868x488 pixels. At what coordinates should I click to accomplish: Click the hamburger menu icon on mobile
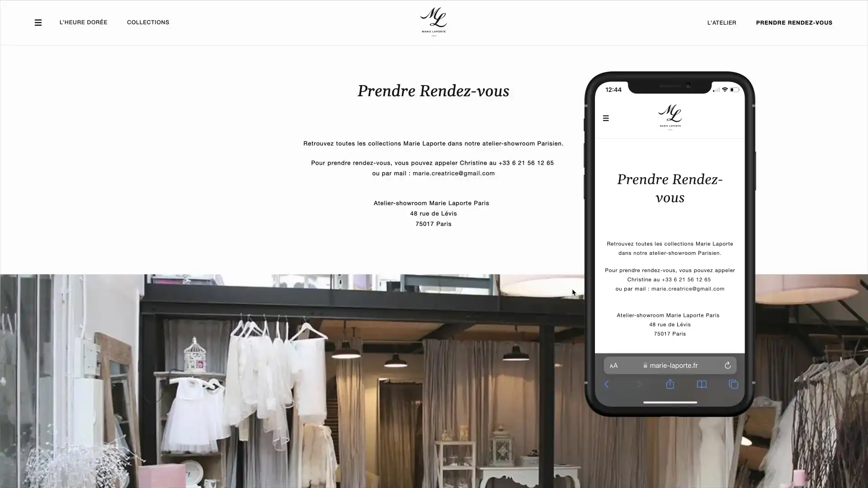[x=606, y=118]
